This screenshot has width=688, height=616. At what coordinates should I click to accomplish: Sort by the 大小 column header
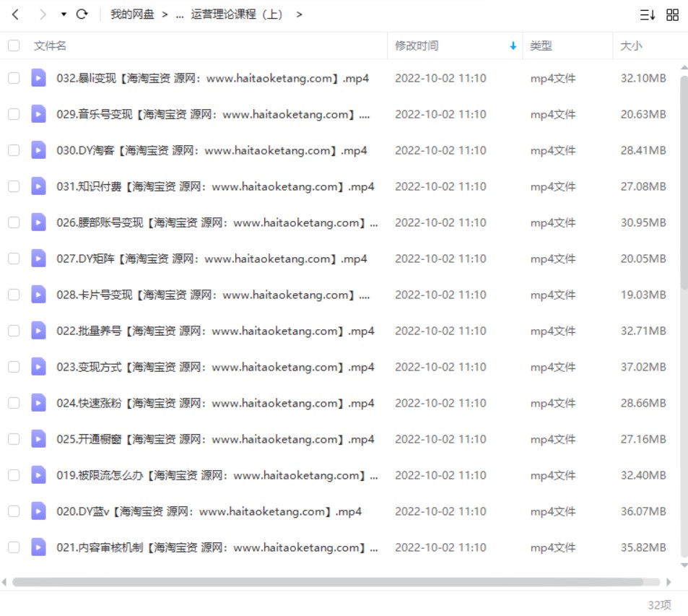[631, 45]
